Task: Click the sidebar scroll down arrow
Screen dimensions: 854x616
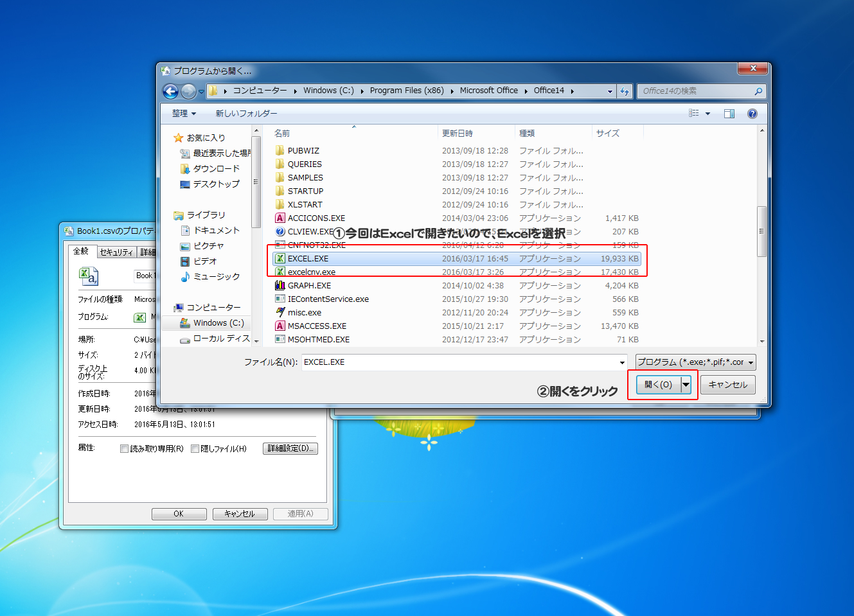Action: (256, 341)
